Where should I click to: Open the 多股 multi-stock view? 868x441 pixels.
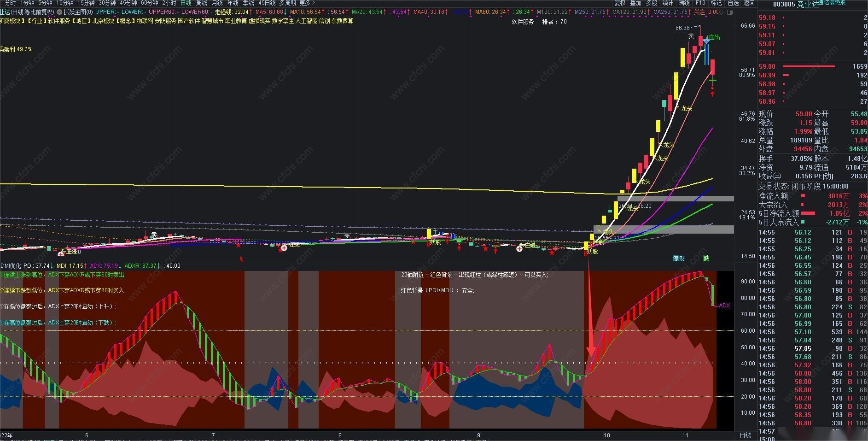coord(652,3)
